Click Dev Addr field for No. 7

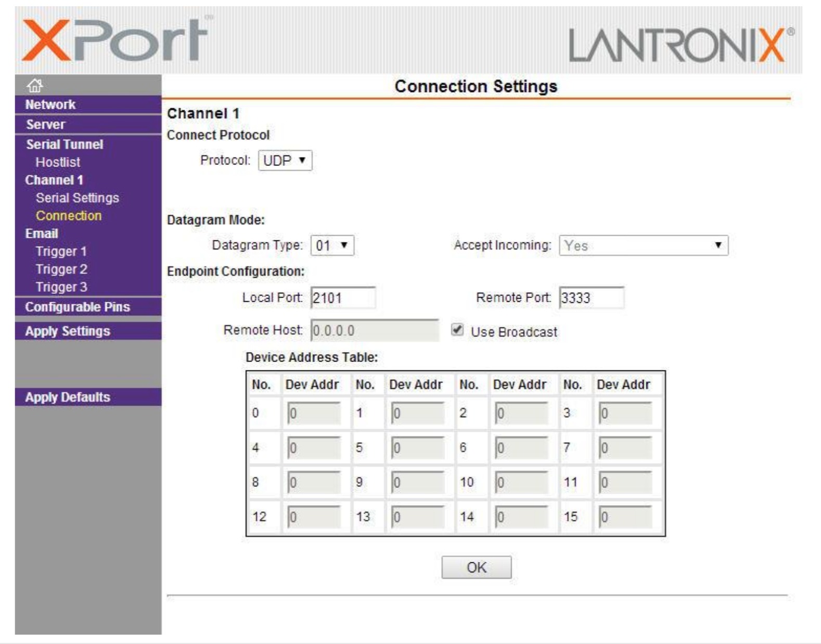[625, 448]
